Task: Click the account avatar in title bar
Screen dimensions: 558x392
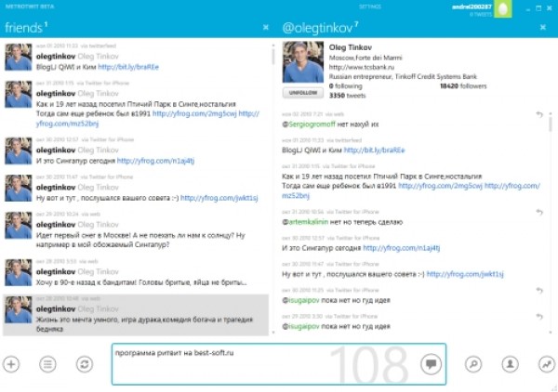Action: (x=502, y=9)
